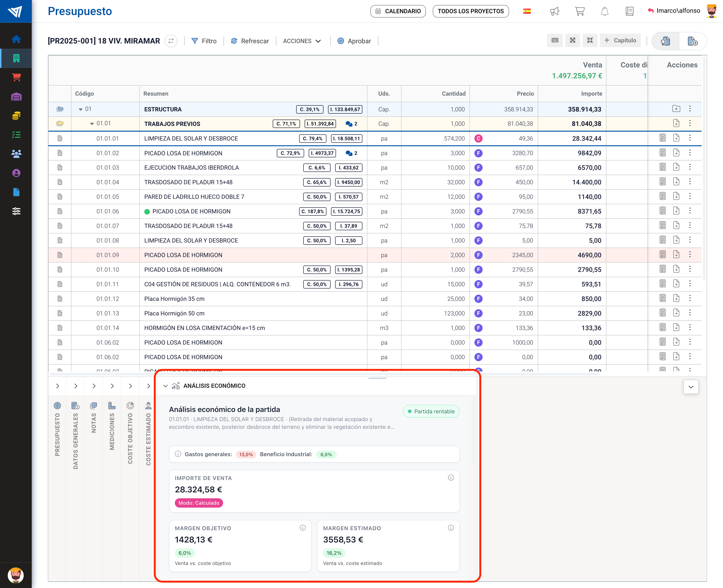Open the notifications bell
Screen dimensions: 723x588
coord(604,12)
